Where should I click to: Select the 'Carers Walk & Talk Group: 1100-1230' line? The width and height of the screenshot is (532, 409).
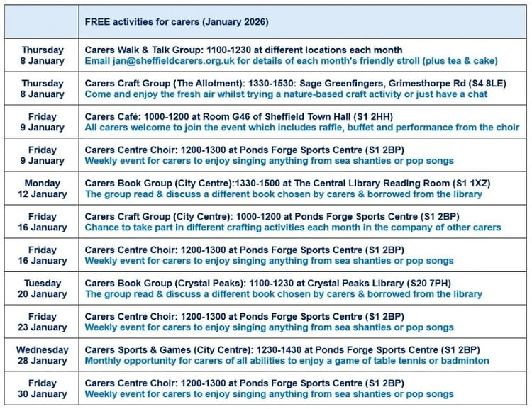243,50
